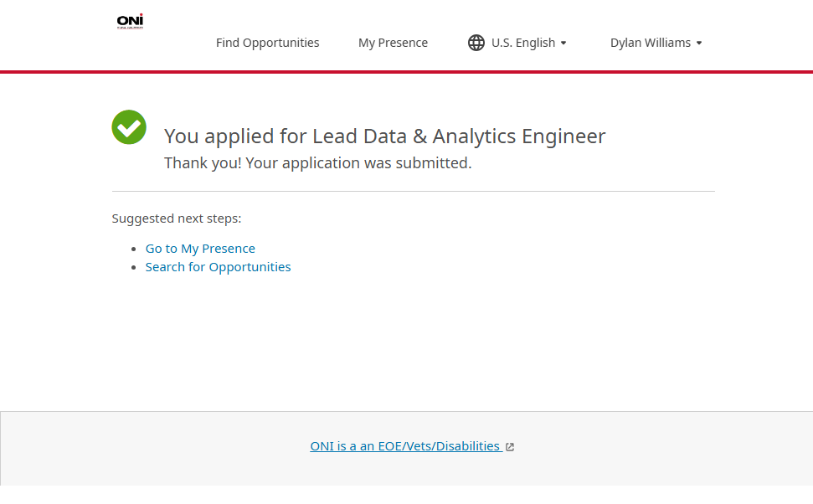Click the gray divider line below confirmation message

coord(413,192)
